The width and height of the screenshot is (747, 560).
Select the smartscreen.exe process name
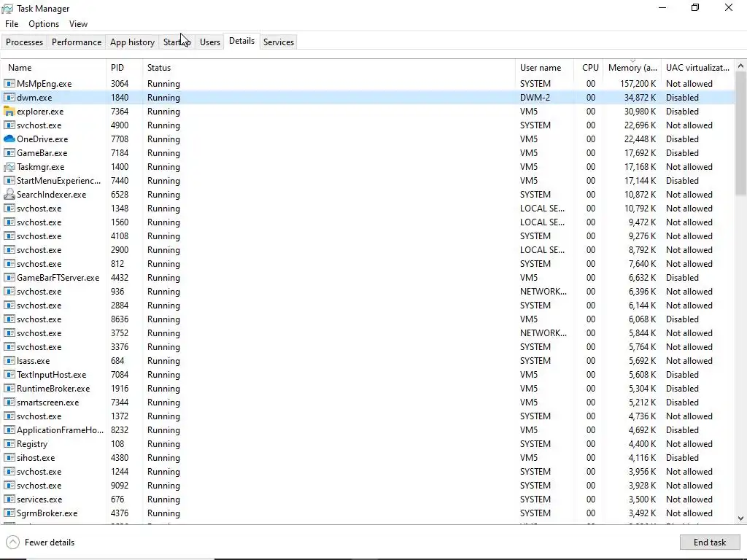click(47, 402)
